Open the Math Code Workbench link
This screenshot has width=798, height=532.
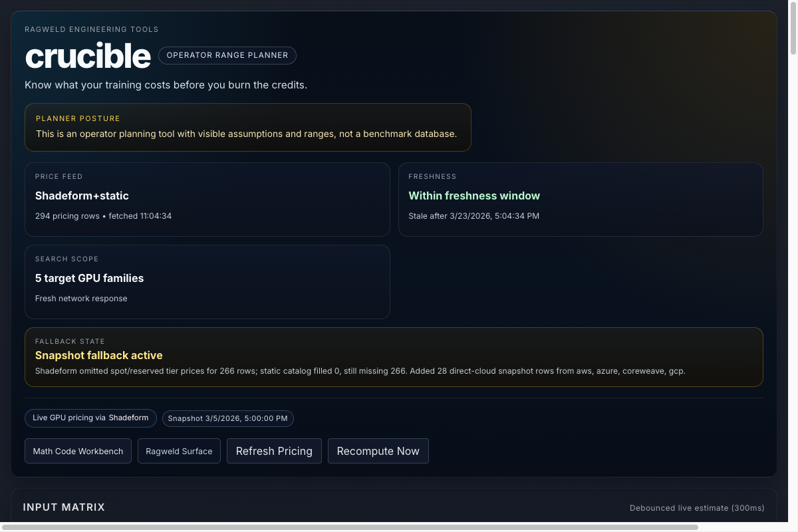click(78, 451)
